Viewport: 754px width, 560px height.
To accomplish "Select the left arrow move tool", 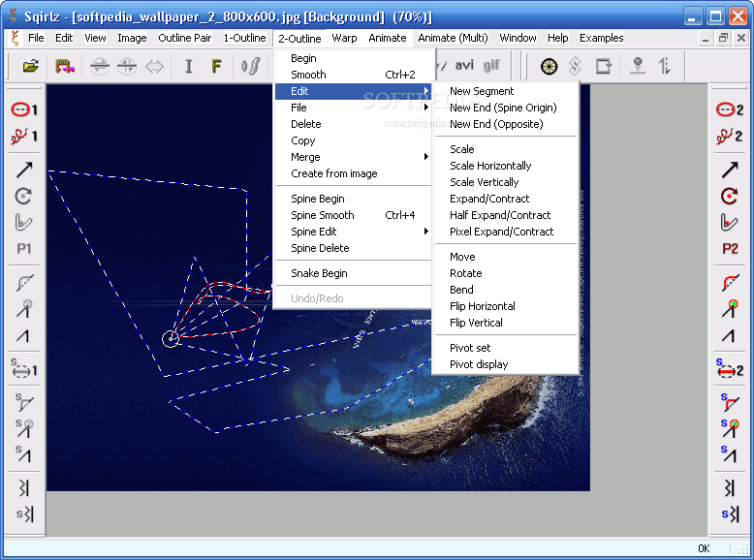I will (x=23, y=170).
